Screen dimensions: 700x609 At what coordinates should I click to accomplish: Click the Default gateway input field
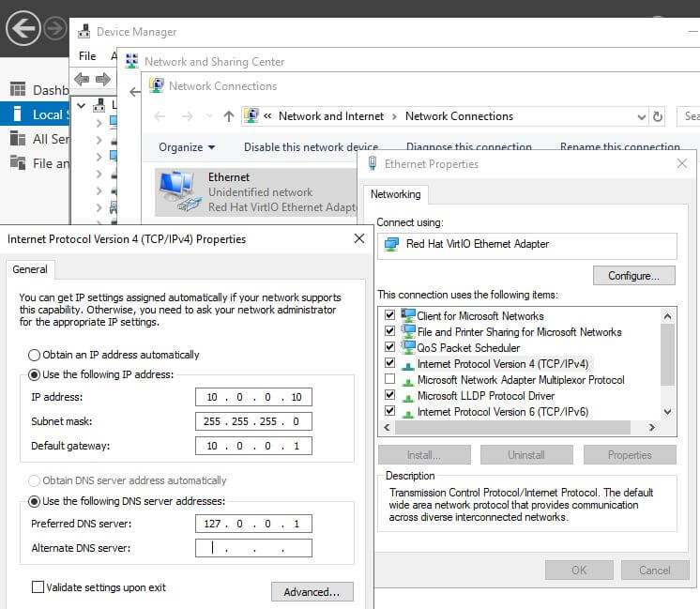pos(253,446)
